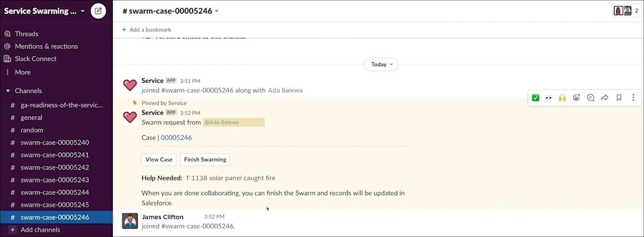
Task: Select channel swarm-case-00005243
Action: point(54,180)
